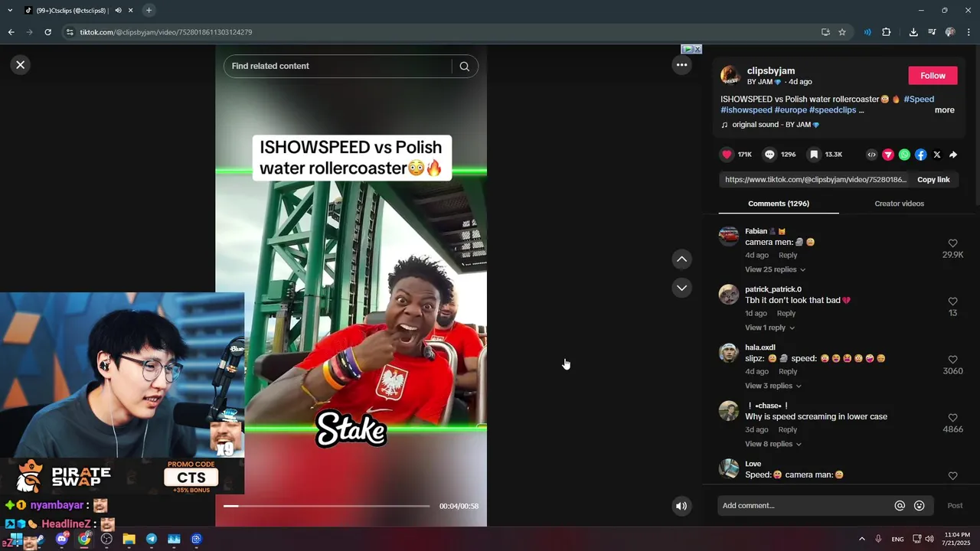Like the comment by Love
Screen dimensions: 980x551
pyautogui.click(x=952, y=476)
